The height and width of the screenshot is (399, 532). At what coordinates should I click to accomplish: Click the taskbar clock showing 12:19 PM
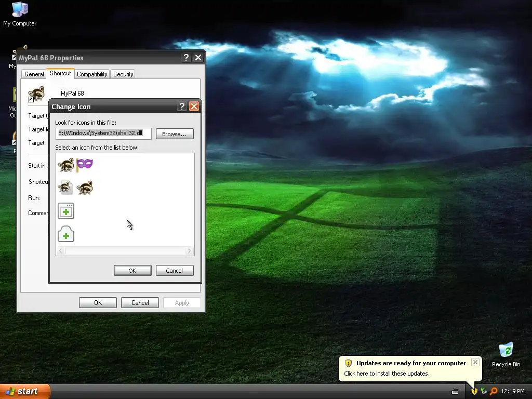click(513, 391)
